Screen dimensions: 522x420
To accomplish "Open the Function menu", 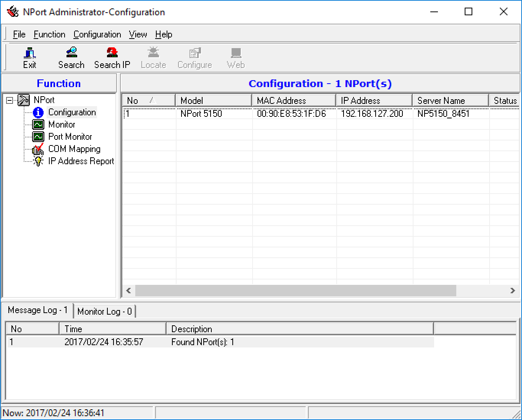I will pos(49,34).
